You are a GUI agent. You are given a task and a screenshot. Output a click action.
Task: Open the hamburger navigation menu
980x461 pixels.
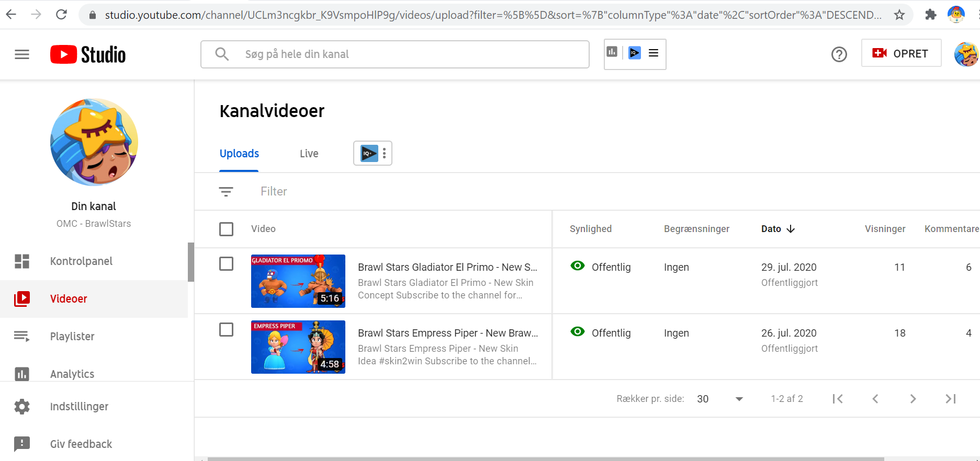pos(22,54)
